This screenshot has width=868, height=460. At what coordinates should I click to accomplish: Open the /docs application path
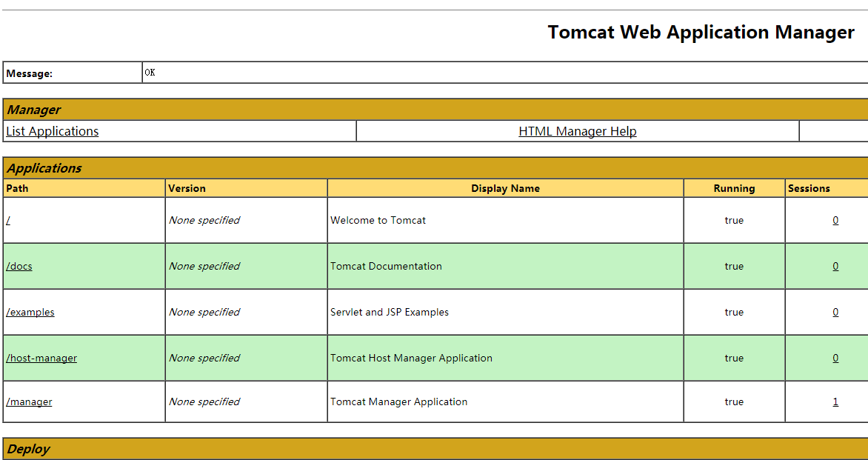[x=19, y=266]
